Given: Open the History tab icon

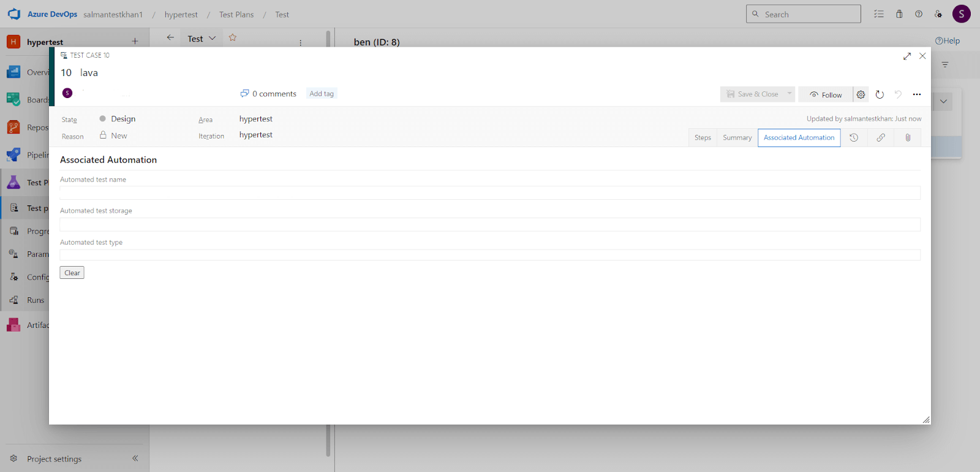Looking at the screenshot, I should click(854, 138).
